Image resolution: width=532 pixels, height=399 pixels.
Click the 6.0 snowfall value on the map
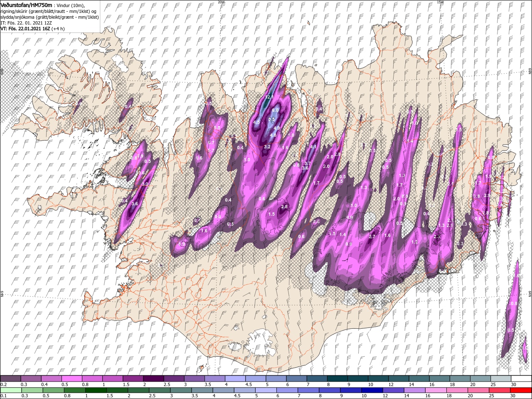click(x=275, y=111)
